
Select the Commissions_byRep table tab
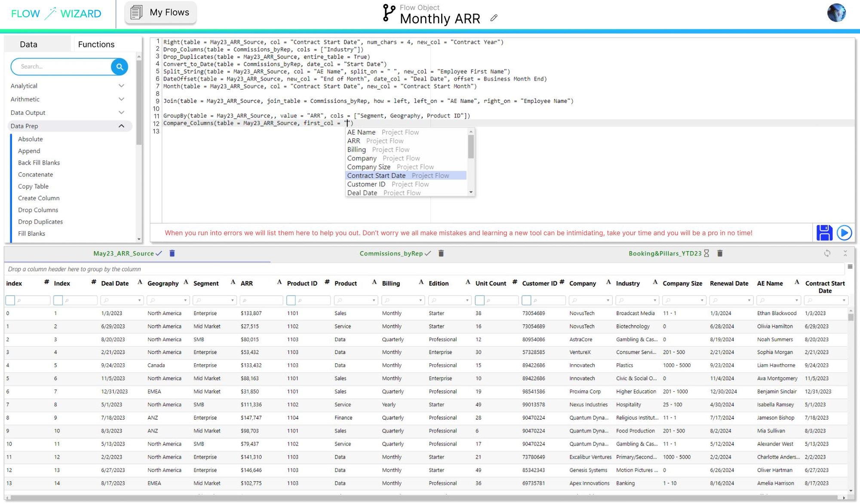(x=391, y=253)
